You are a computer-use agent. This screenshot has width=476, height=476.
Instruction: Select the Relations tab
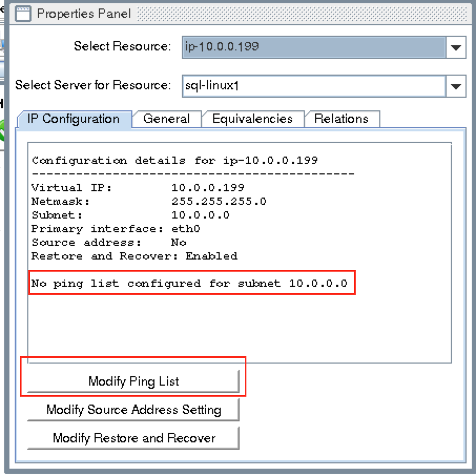(x=342, y=119)
